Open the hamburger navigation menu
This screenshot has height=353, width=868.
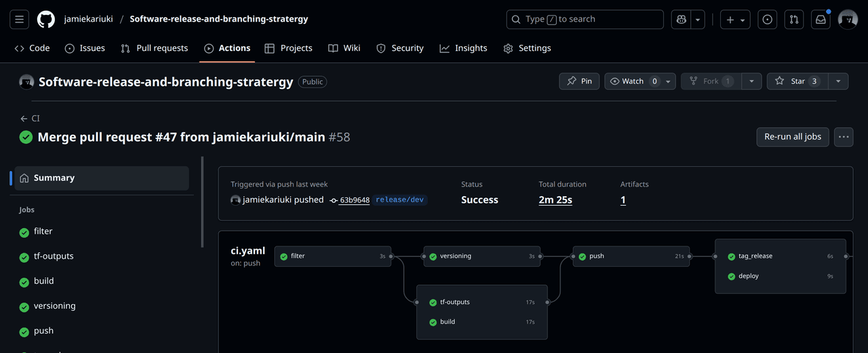tap(19, 19)
